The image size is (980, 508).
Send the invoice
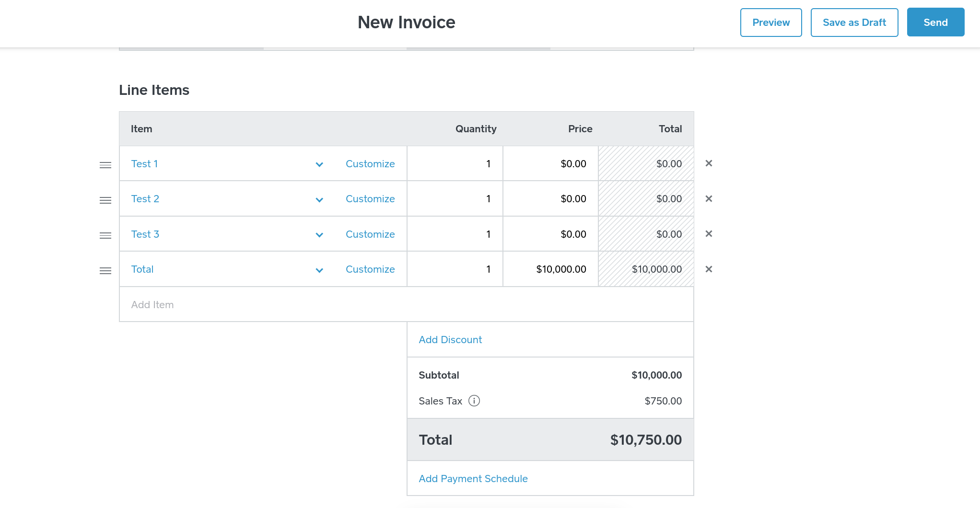click(935, 23)
